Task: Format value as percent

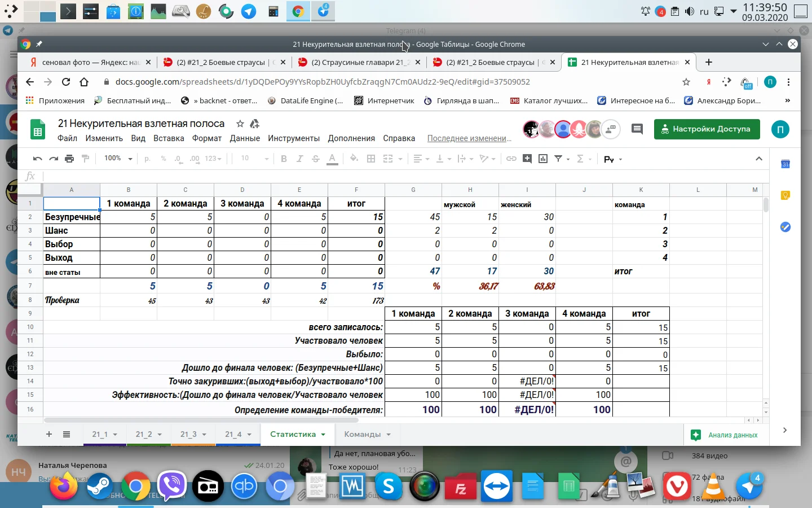Action: click(163, 159)
